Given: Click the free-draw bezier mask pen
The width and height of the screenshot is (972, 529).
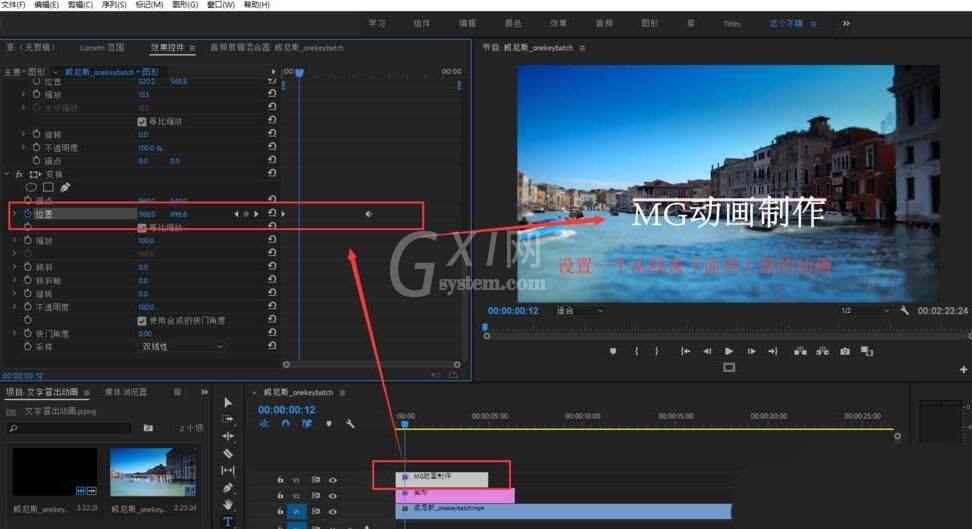Looking at the screenshot, I should [65, 187].
